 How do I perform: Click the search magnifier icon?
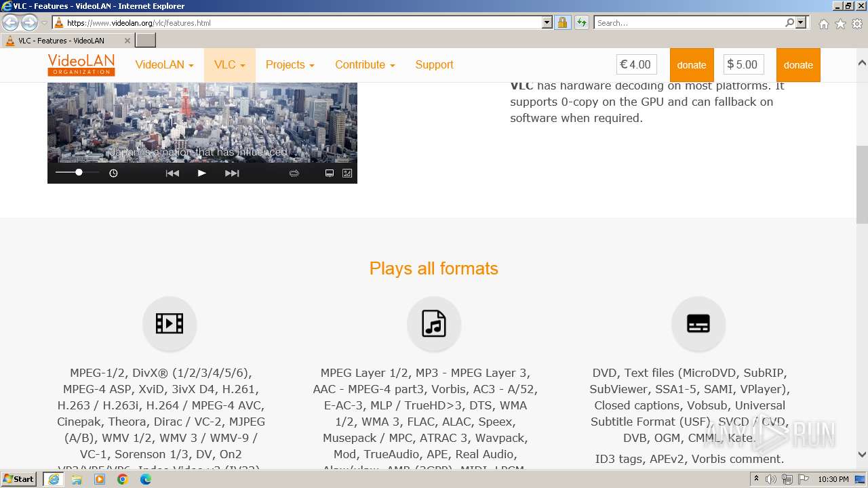[x=789, y=22]
